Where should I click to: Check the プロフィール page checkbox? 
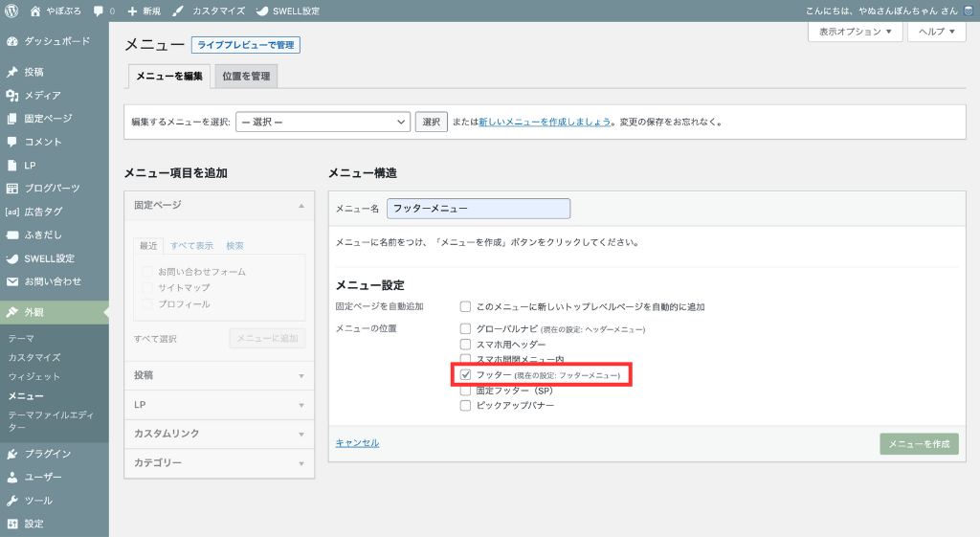(x=146, y=303)
